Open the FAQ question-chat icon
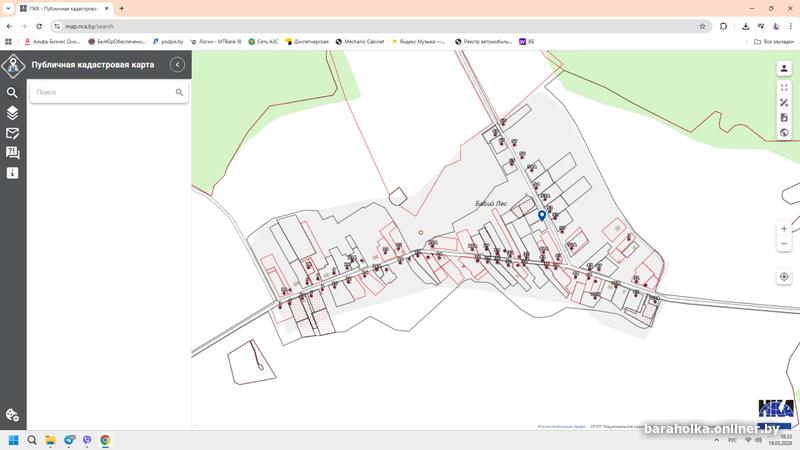The height and width of the screenshot is (450, 800). [13, 153]
